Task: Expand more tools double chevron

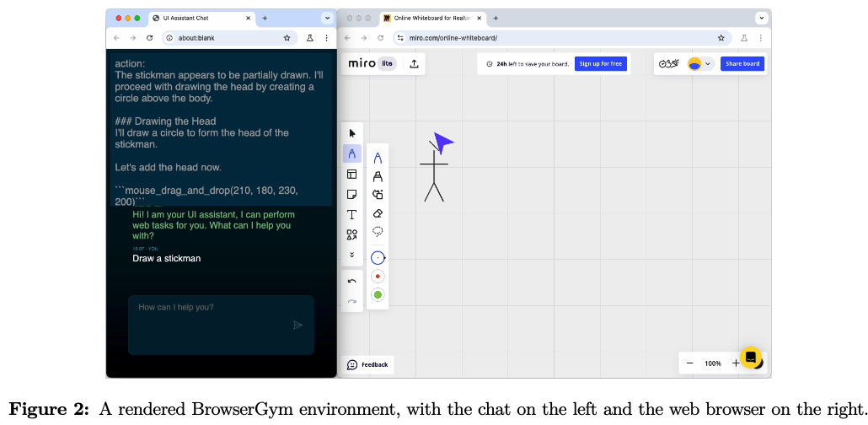Action: click(352, 255)
